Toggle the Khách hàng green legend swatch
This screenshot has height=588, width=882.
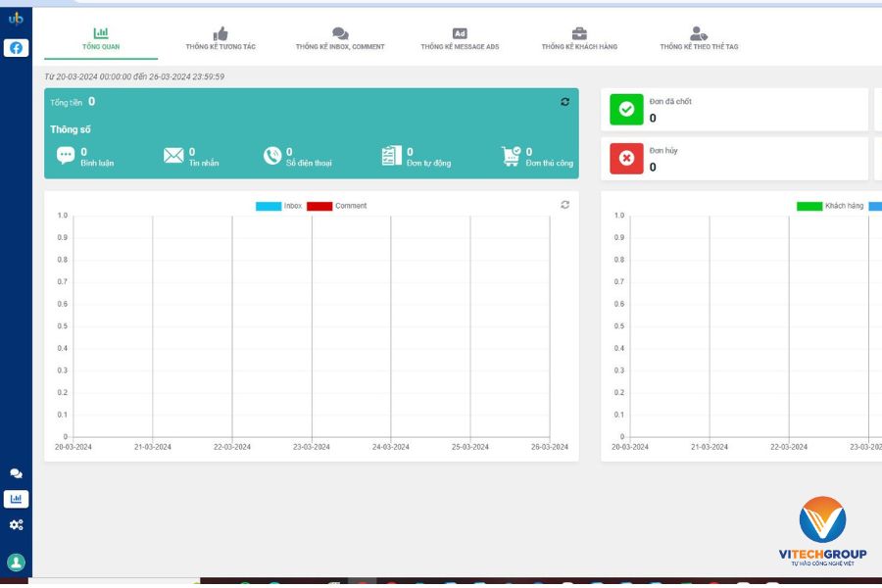click(x=809, y=206)
